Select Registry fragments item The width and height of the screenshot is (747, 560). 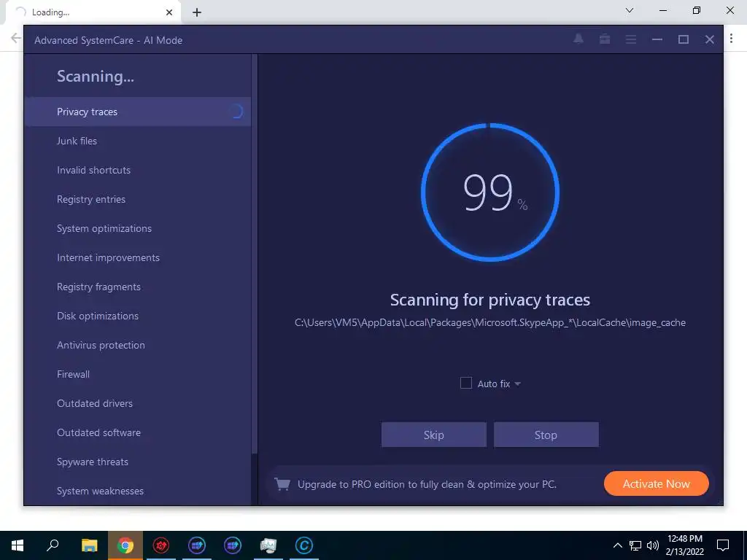coord(137,287)
